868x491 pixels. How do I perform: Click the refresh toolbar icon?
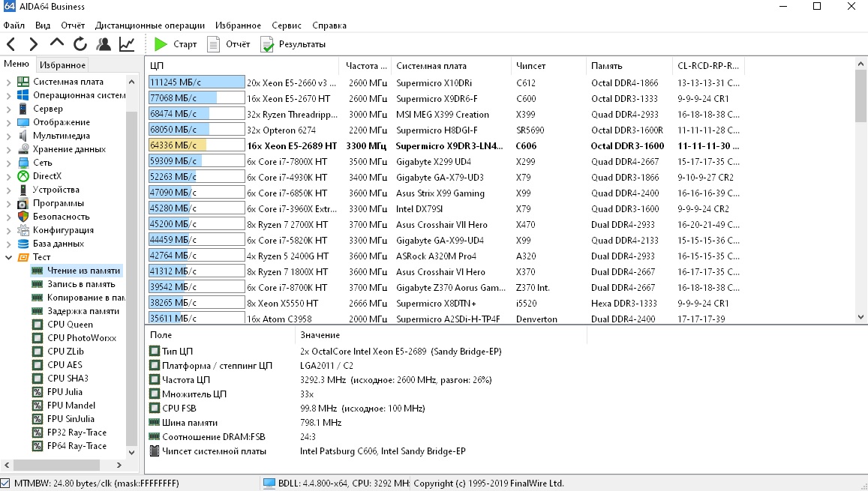coord(80,44)
